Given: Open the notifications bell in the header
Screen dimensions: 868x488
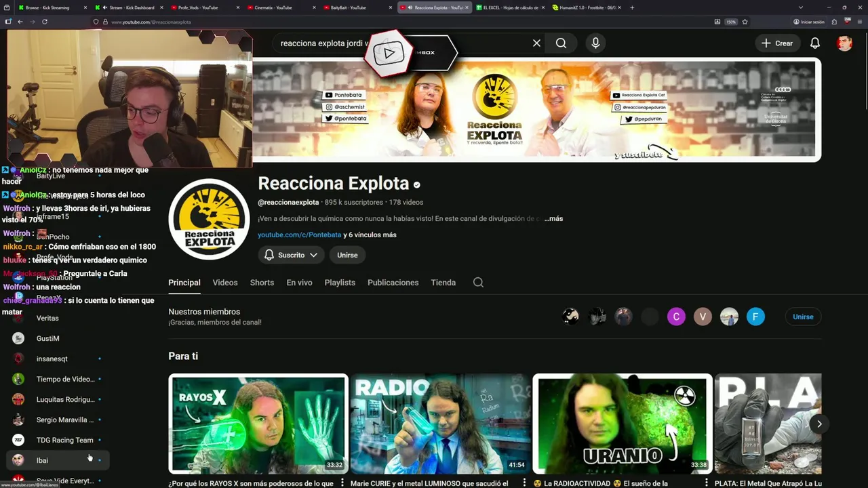Looking at the screenshot, I should click(x=815, y=43).
